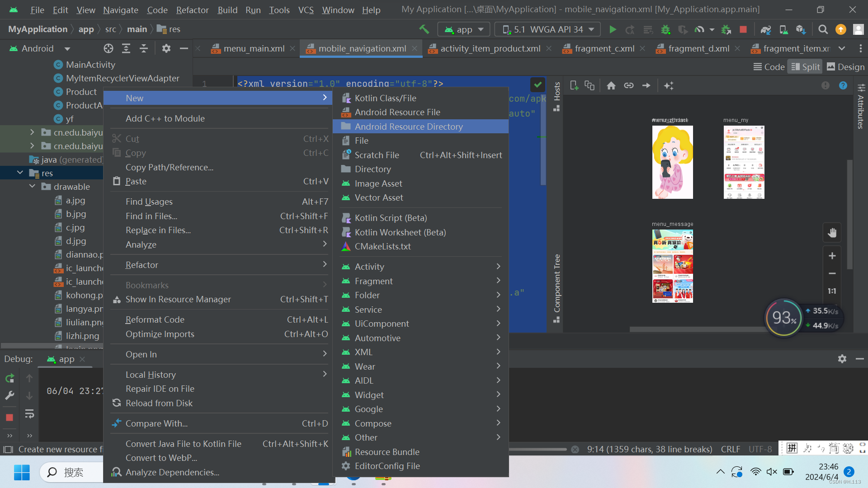Click the menu_message destination thumbnail
868x488 pixels.
coord(672,266)
